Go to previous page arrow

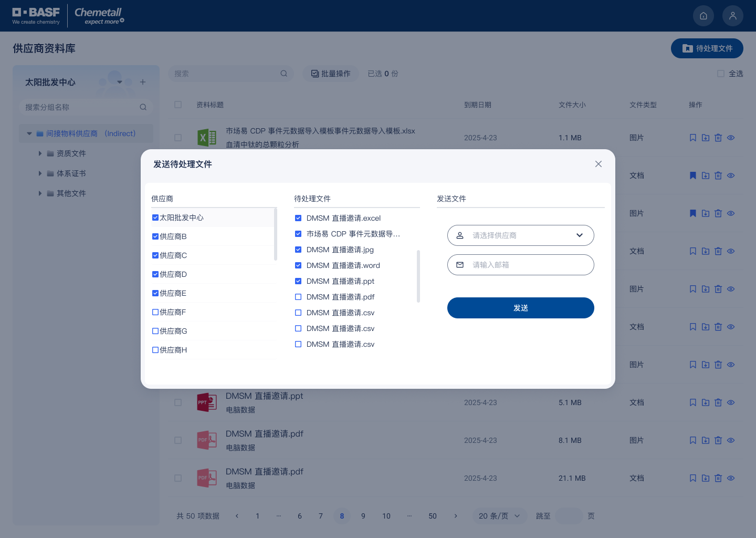click(237, 516)
